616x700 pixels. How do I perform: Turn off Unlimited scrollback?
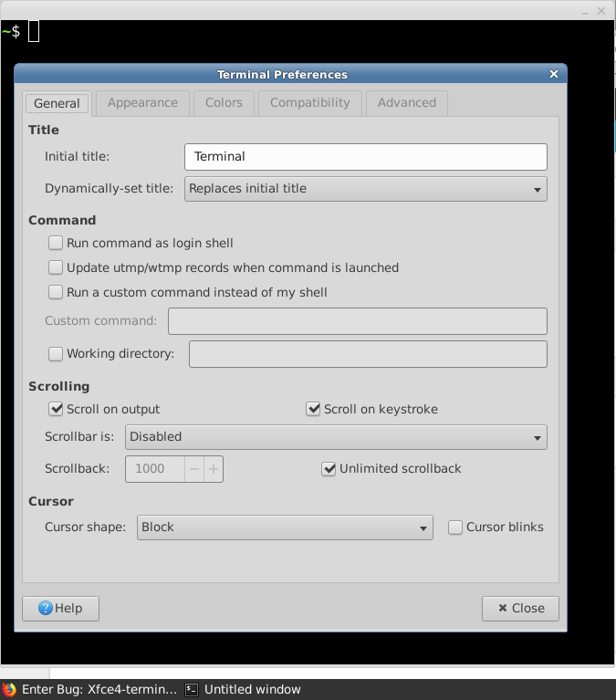[x=329, y=469]
